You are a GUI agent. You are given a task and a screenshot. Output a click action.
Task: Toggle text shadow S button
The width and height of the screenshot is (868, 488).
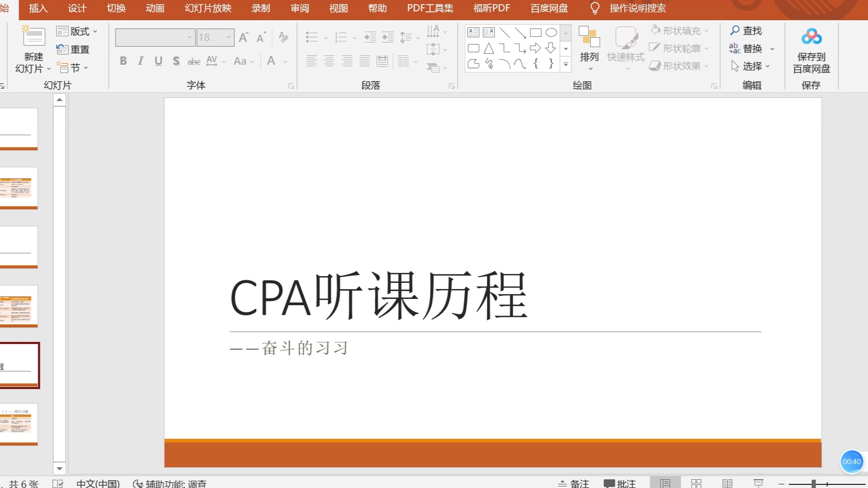coord(176,61)
